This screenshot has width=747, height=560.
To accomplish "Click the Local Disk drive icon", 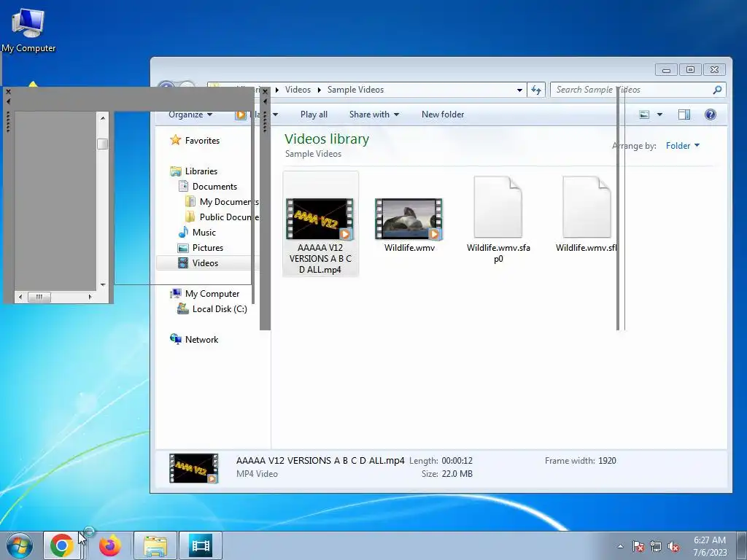I will (x=183, y=308).
